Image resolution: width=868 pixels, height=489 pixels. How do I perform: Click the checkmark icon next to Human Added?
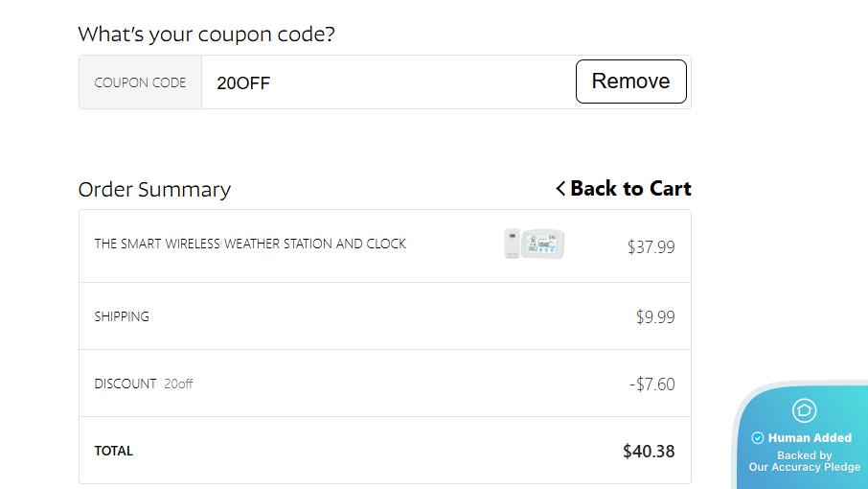pos(758,438)
